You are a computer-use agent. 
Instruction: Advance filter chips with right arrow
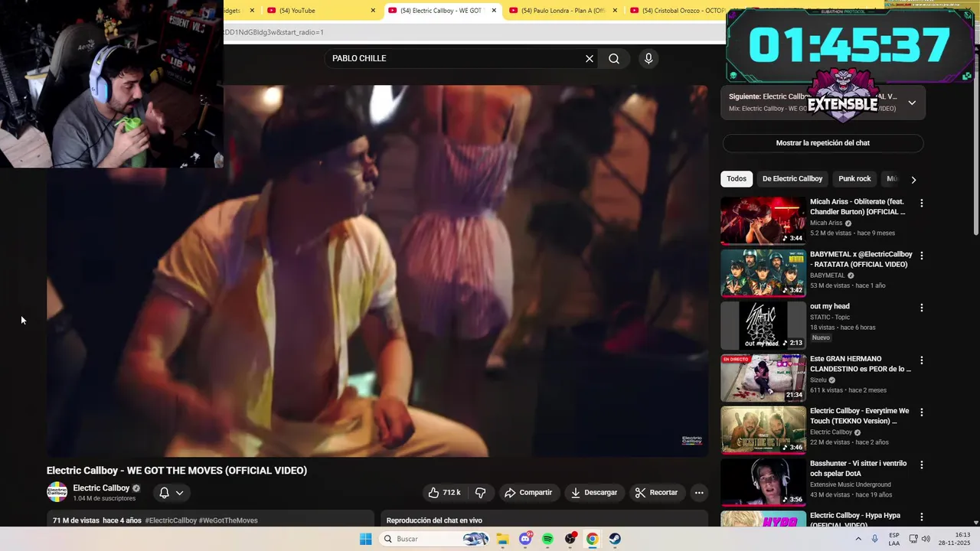(913, 180)
